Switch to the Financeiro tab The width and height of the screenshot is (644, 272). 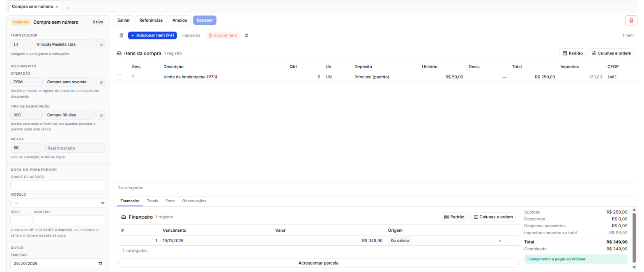pyautogui.click(x=129, y=201)
